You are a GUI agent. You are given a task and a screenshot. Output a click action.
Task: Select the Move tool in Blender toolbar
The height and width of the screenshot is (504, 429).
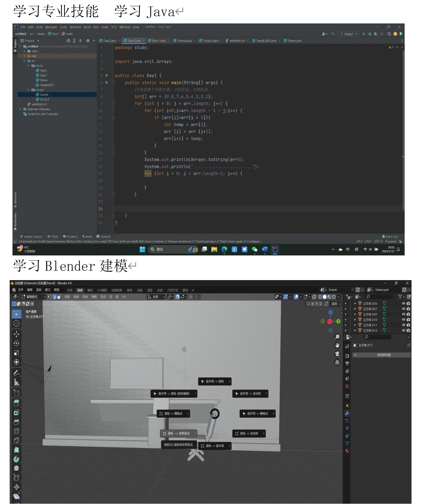[x=17, y=334]
